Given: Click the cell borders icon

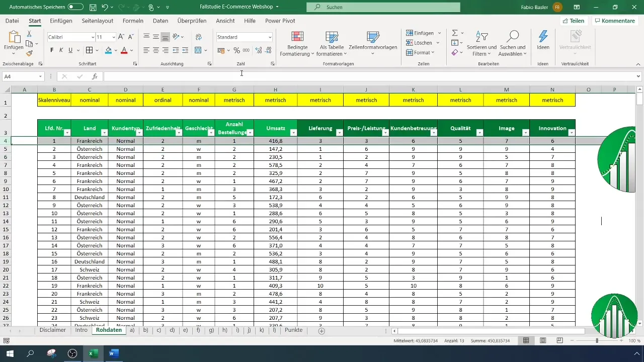Looking at the screenshot, I should (x=89, y=50).
